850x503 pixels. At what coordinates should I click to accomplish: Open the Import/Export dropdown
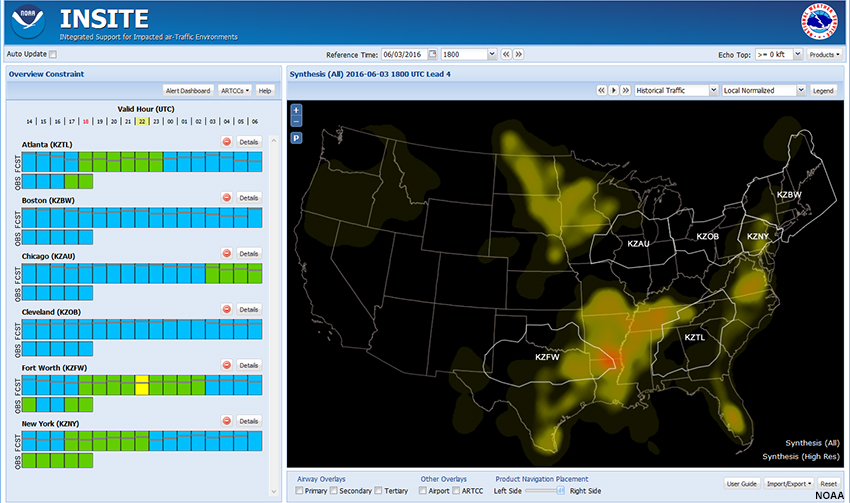pos(789,483)
